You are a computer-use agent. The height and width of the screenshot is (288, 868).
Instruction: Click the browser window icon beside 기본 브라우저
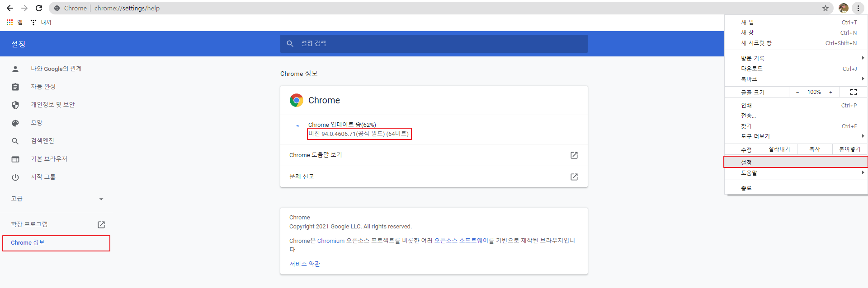(15, 159)
